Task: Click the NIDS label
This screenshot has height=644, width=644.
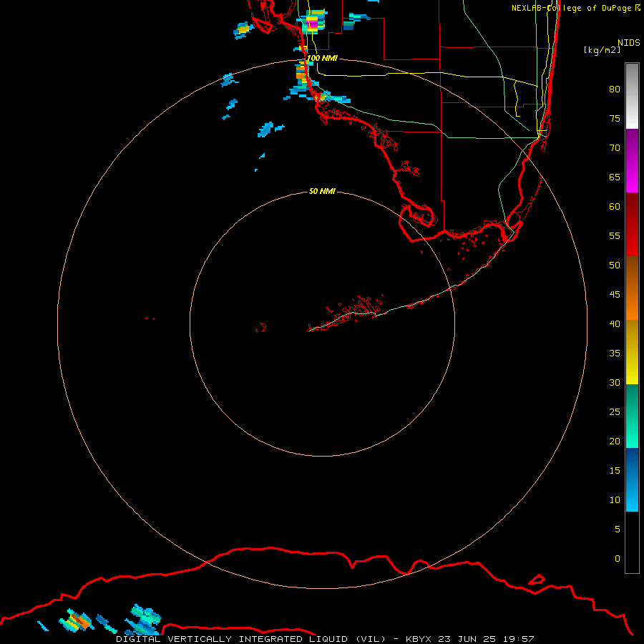Action: click(x=628, y=43)
